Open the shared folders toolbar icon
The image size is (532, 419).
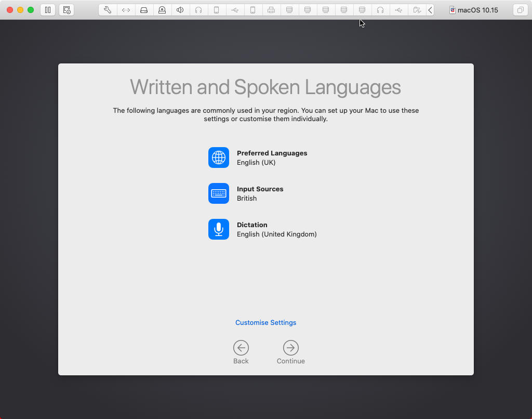pos(417,9)
